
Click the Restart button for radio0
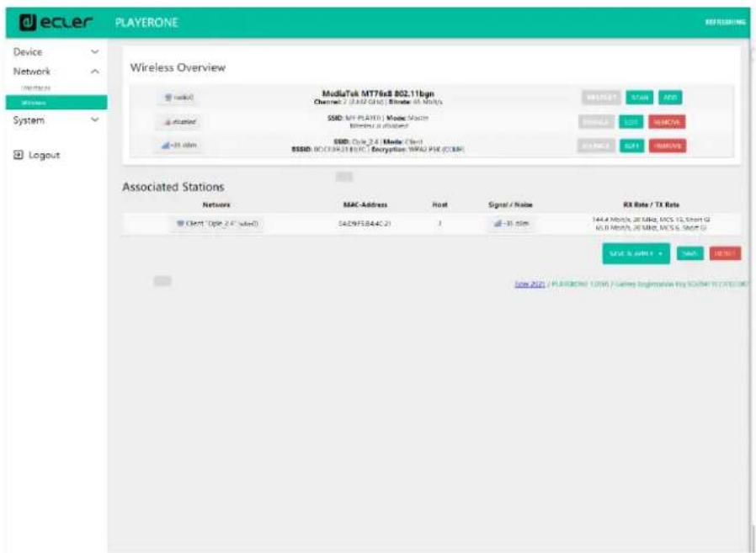point(601,98)
